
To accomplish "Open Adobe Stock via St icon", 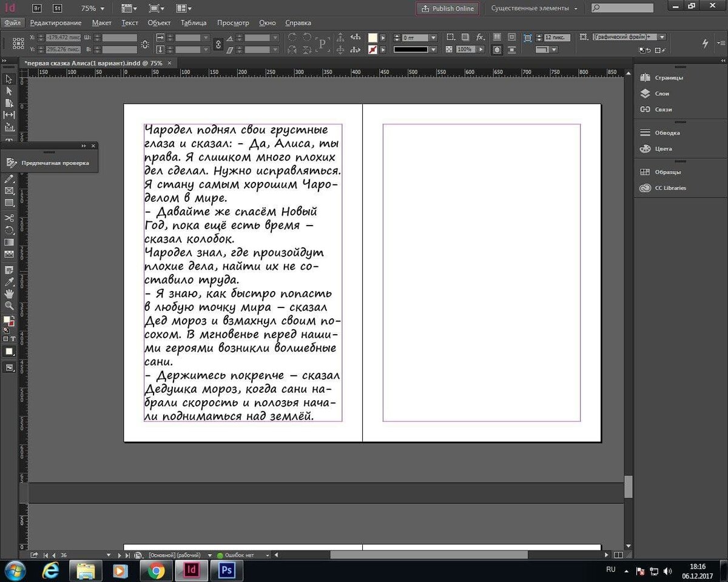I will (x=56, y=8).
